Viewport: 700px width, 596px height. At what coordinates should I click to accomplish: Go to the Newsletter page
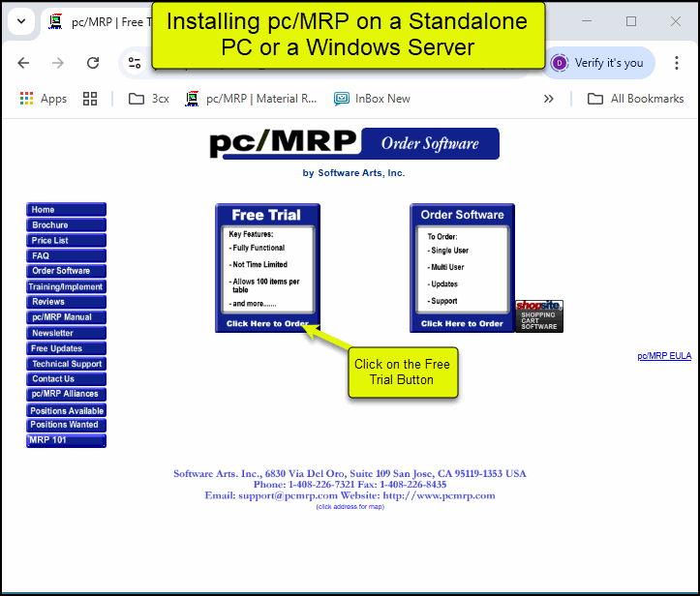coord(66,333)
